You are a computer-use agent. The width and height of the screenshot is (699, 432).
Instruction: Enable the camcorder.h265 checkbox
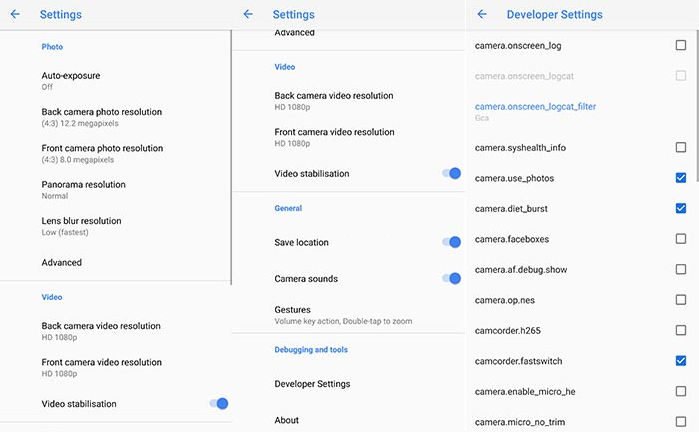681,331
